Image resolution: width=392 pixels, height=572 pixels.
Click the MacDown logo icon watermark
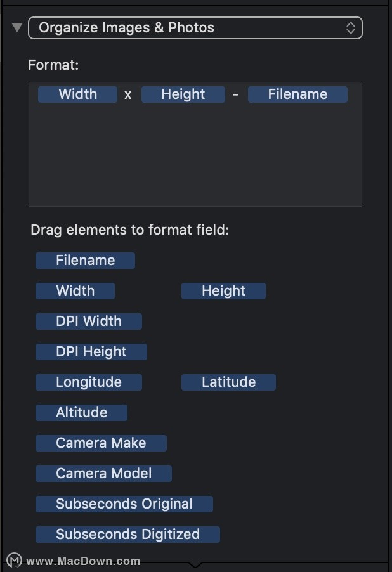tap(14, 561)
